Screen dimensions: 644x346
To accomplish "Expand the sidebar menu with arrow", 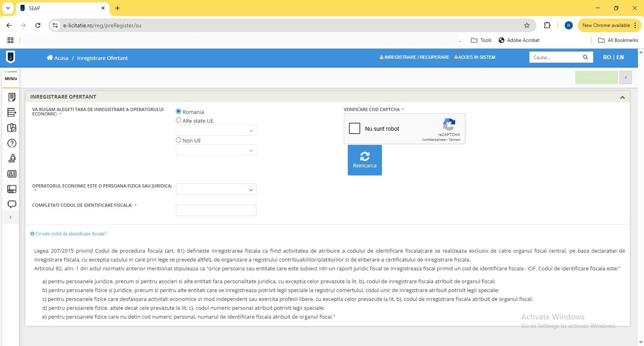I will click(x=10, y=217).
